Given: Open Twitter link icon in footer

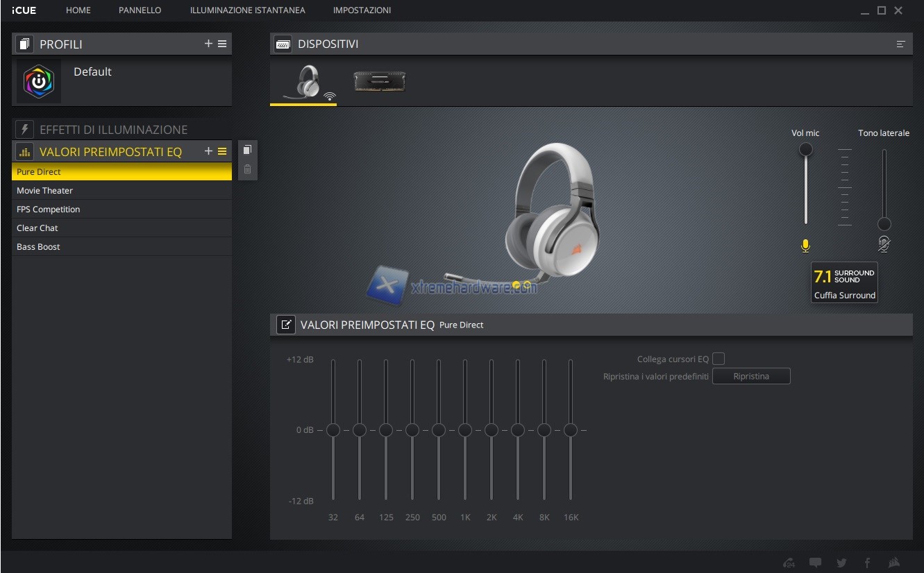Looking at the screenshot, I should pyautogui.click(x=841, y=563).
